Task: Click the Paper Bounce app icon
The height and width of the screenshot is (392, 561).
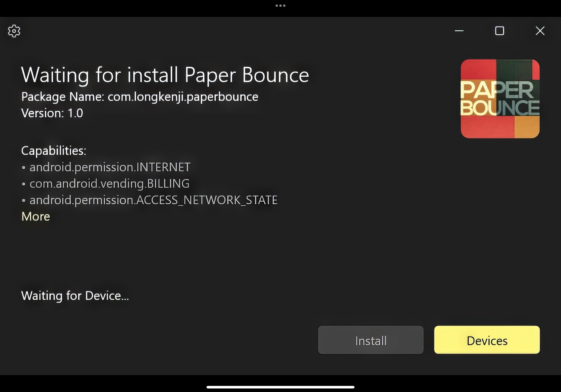Action: [500, 99]
